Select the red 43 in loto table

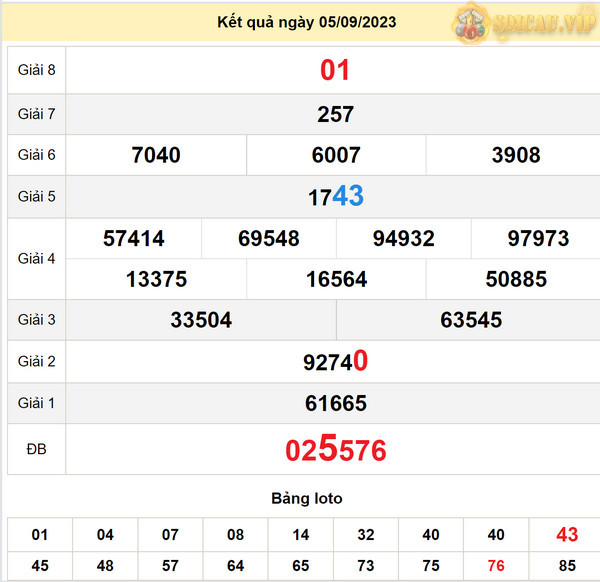566,535
